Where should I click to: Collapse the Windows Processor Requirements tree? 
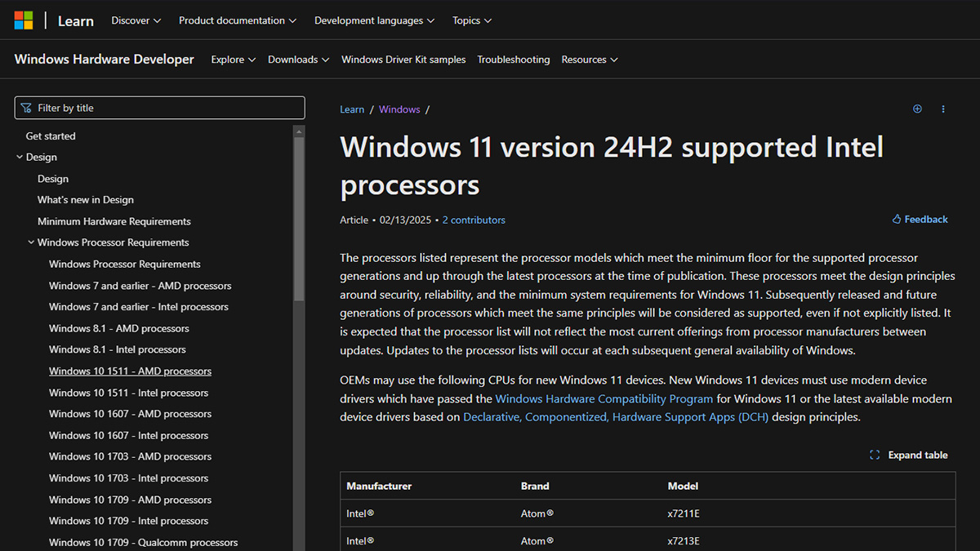point(31,242)
